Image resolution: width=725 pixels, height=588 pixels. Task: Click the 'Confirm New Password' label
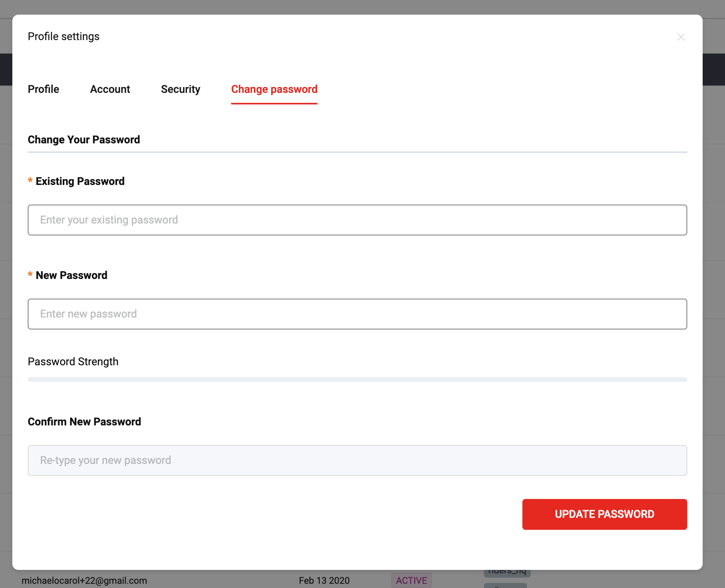(84, 422)
